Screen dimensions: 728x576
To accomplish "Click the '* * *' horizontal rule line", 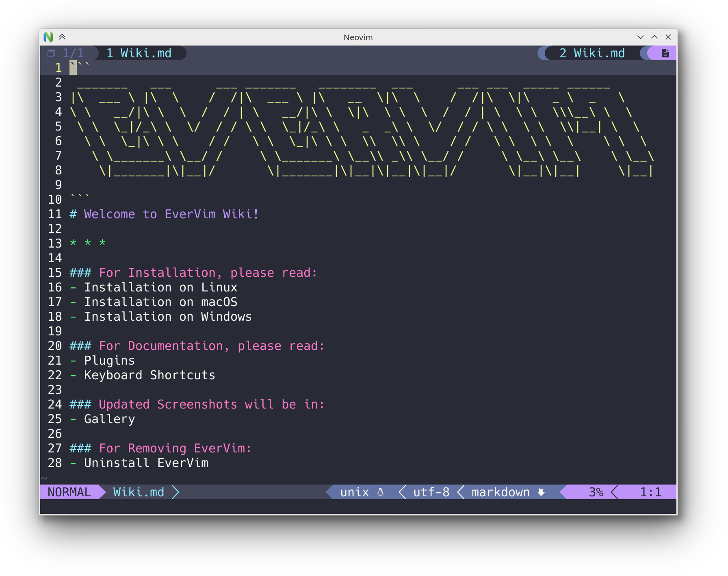I will 88,243.
